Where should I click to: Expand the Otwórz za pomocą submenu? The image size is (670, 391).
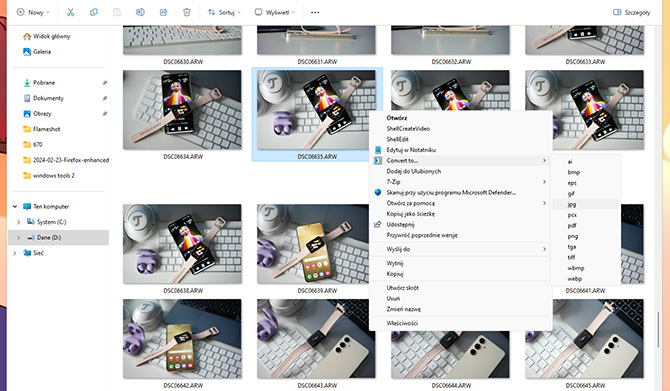(x=461, y=203)
